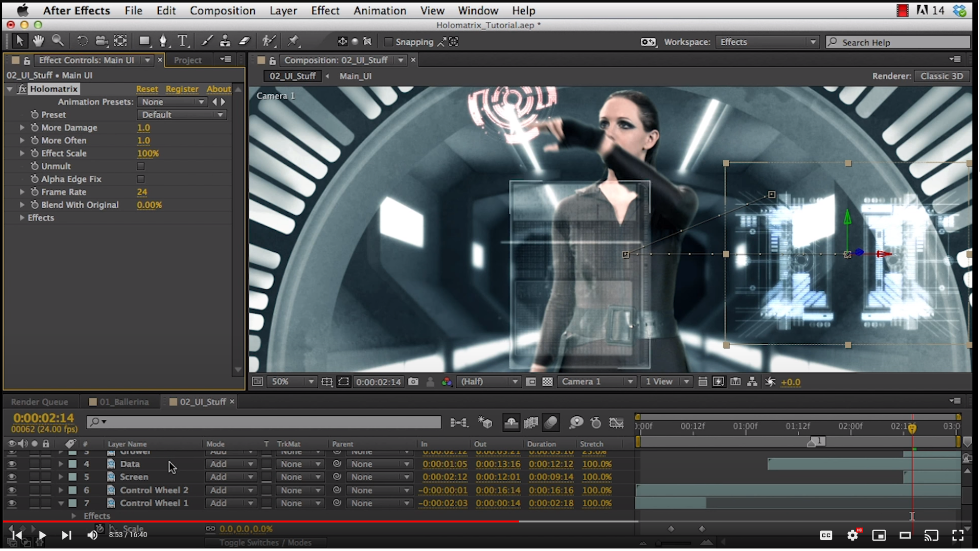The width and height of the screenshot is (980, 551).
Task: Click the red YouTube progress bar
Action: 260,521
